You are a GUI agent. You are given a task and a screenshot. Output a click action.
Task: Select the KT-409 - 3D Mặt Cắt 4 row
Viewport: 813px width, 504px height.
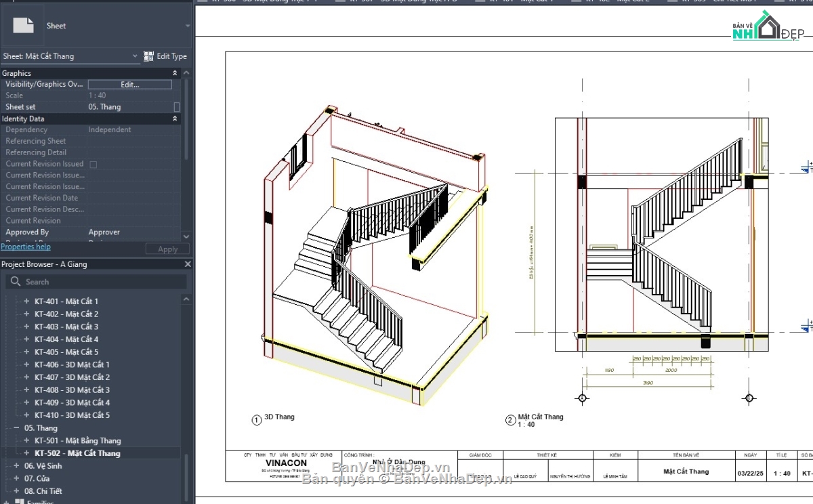(x=72, y=402)
